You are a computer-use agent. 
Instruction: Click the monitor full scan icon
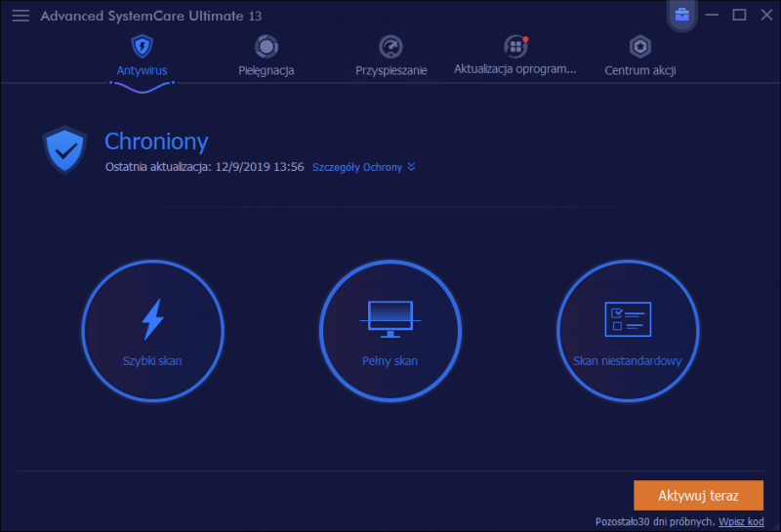[390, 319]
